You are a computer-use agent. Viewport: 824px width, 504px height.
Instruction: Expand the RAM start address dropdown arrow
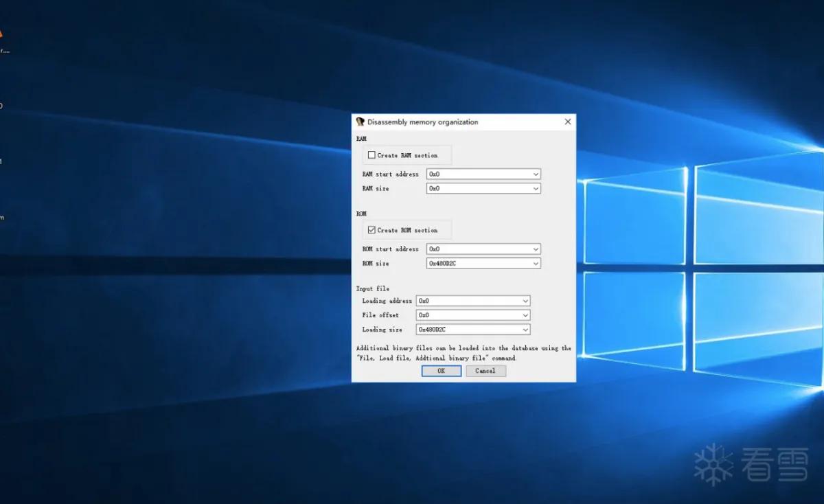pyautogui.click(x=536, y=174)
